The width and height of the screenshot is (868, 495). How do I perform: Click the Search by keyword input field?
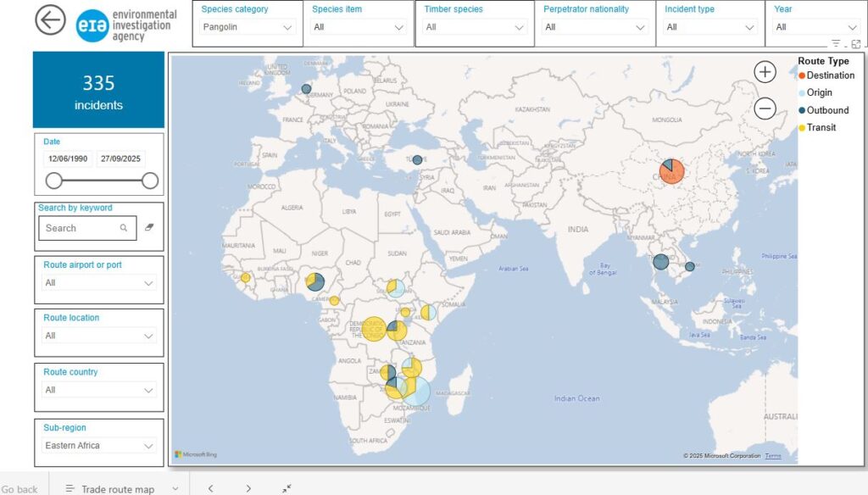(81, 228)
